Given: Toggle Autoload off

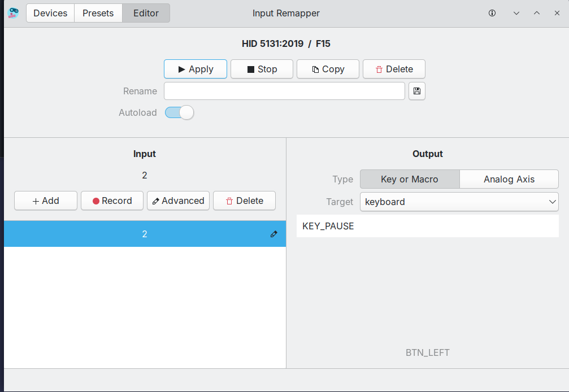Looking at the screenshot, I should (x=179, y=112).
